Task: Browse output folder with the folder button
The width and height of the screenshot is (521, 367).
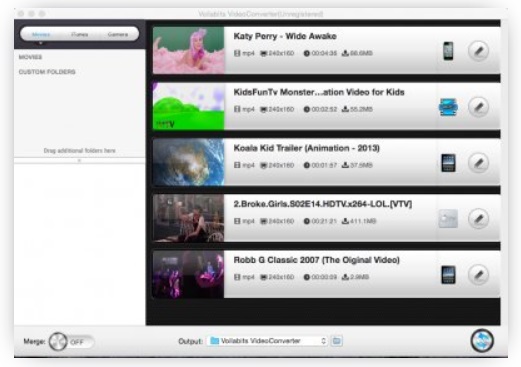Action: click(x=337, y=341)
